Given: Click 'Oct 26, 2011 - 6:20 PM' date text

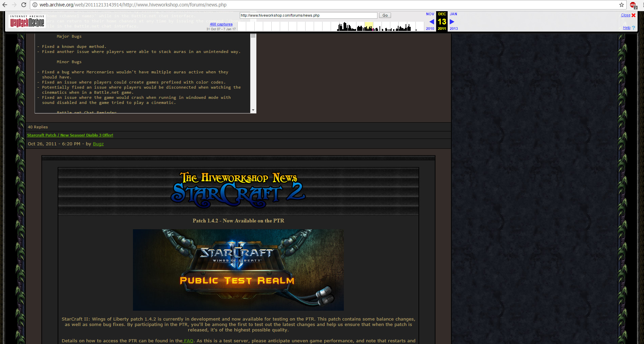Looking at the screenshot, I should click(54, 144).
